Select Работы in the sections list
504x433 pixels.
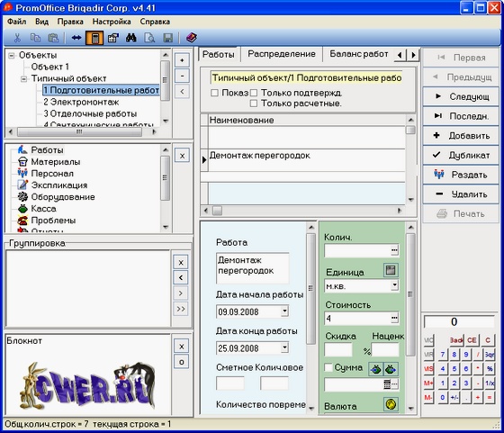point(47,150)
